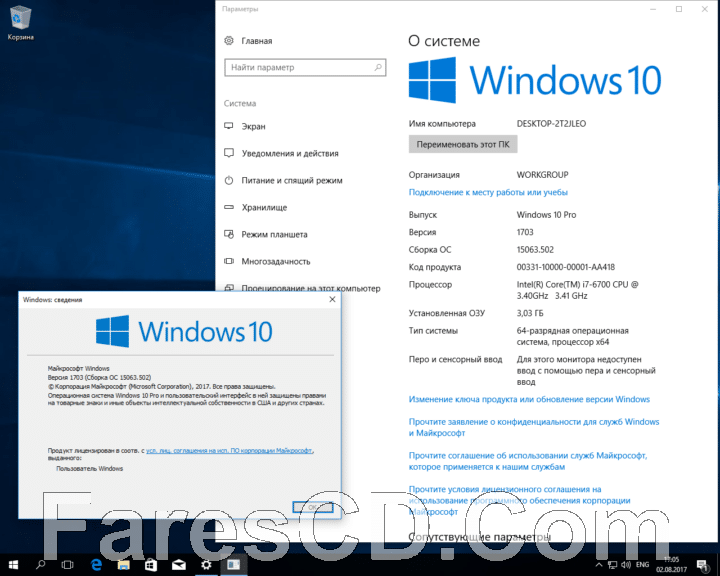Select the Экран settings page
This screenshot has width=720, height=576.
pyautogui.click(x=253, y=126)
